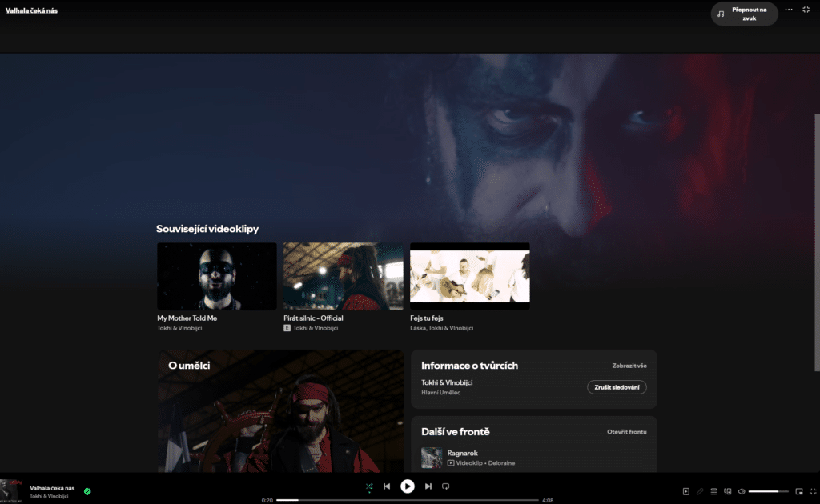Open the O umělci artist card

(x=281, y=411)
